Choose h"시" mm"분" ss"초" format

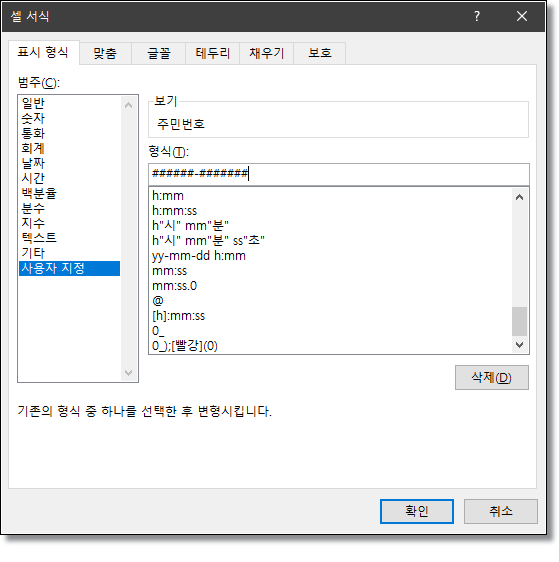[331, 241]
